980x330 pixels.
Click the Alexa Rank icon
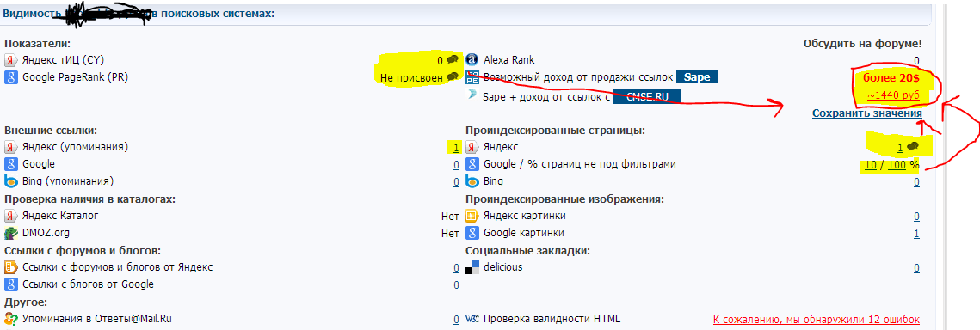coord(472,60)
